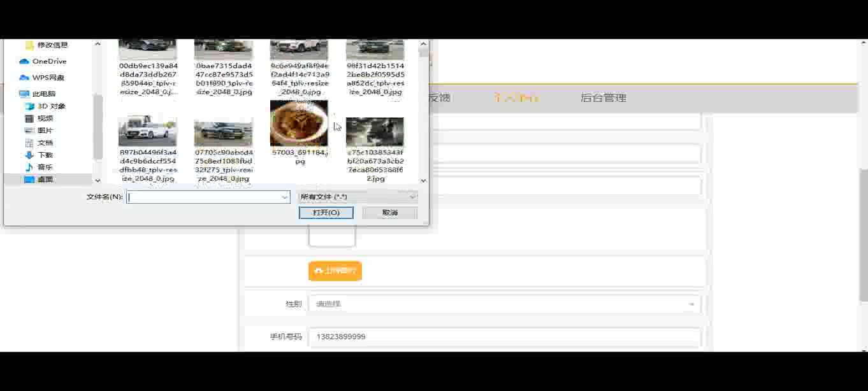Click the 打开(O) button
The width and height of the screenshot is (868, 391).
click(x=326, y=213)
